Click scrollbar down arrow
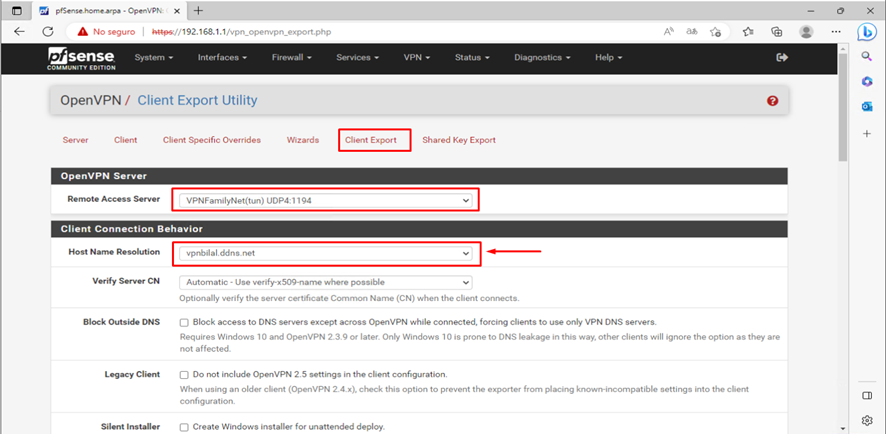The height and width of the screenshot is (434, 886). coord(842,428)
